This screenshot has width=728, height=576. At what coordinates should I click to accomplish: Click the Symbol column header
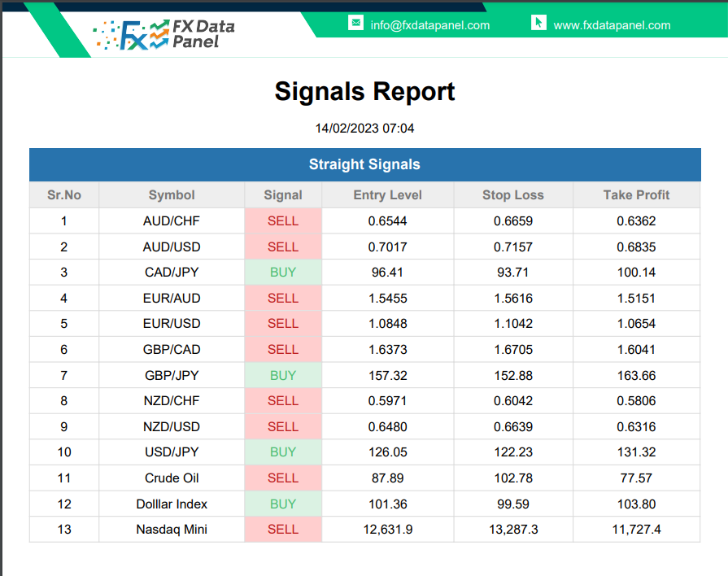[x=172, y=195]
